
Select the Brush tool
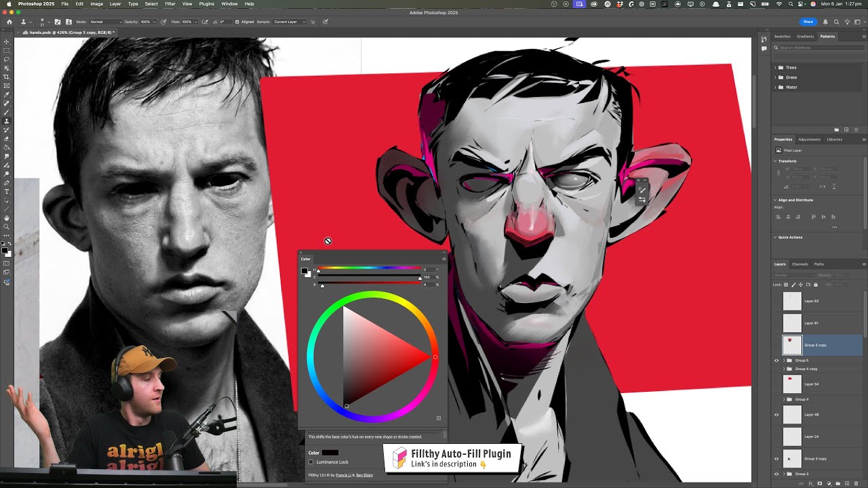pos(7,113)
